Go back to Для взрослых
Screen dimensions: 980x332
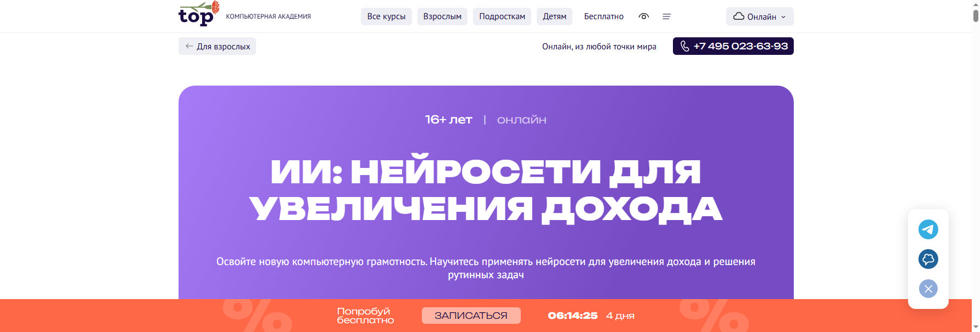tap(217, 46)
